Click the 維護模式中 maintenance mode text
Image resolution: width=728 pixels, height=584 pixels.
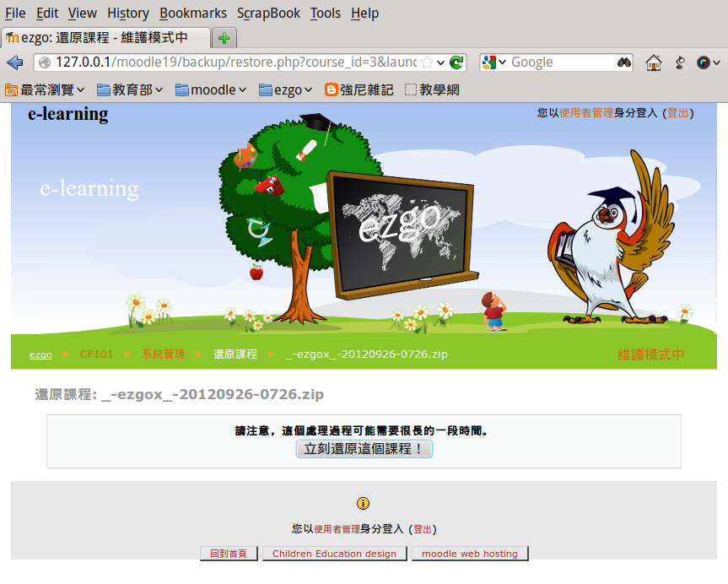pos(650,355)
